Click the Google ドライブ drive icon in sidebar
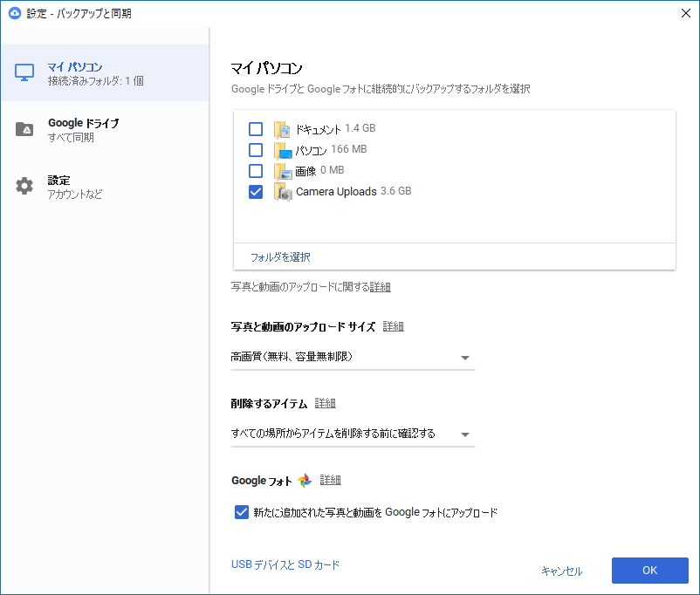The width and height of the screenshot is (700, 595). point(24,129)
